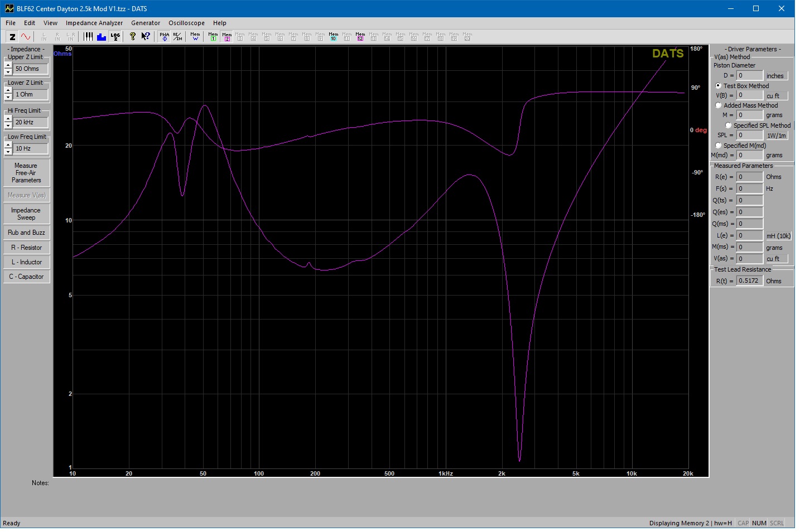Toggle the LOG Z scale icon
The width and height of the screenshot is (800, 532).
(115, 37)
